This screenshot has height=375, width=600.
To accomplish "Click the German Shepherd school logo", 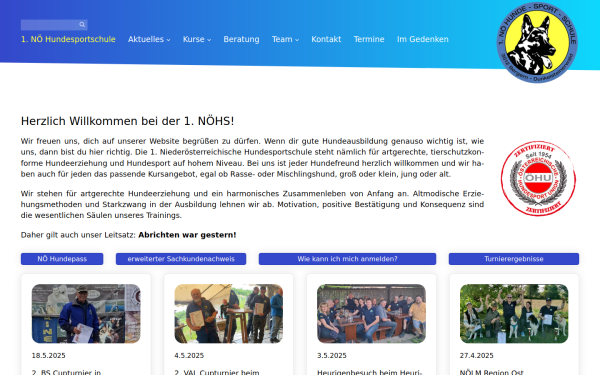I will pyautogui.click(x=537, y=42).
